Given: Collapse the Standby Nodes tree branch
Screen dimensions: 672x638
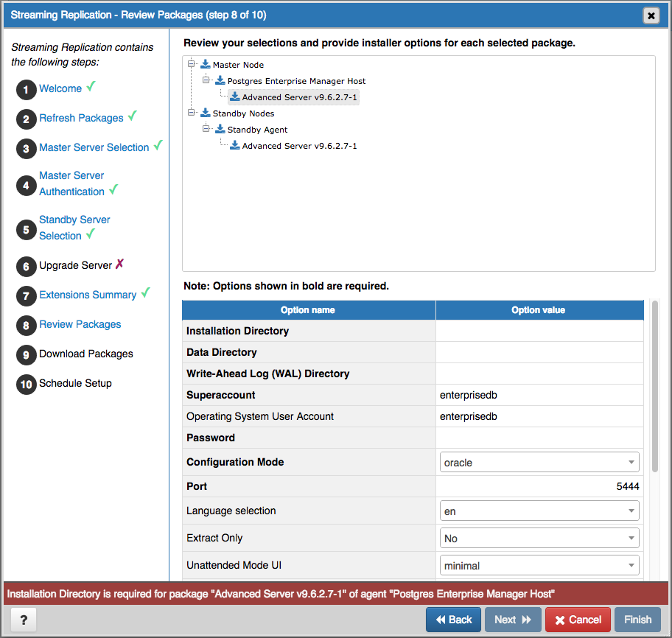Looking at the screenshot, I should [x=191, y=112].
